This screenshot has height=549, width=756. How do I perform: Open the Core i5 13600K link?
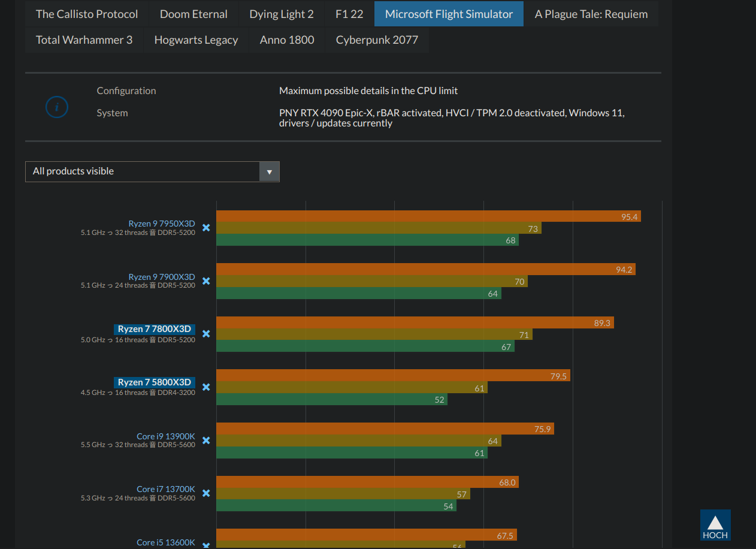[166, 542]
